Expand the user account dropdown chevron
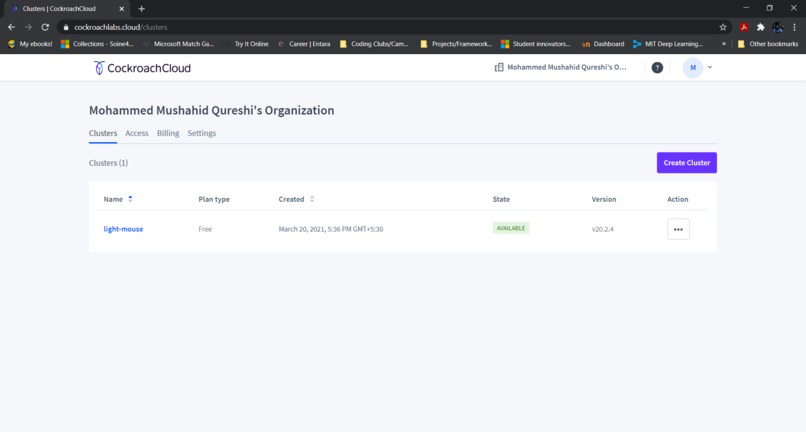Viewport: 806px width, 432px height. [710, 67]
